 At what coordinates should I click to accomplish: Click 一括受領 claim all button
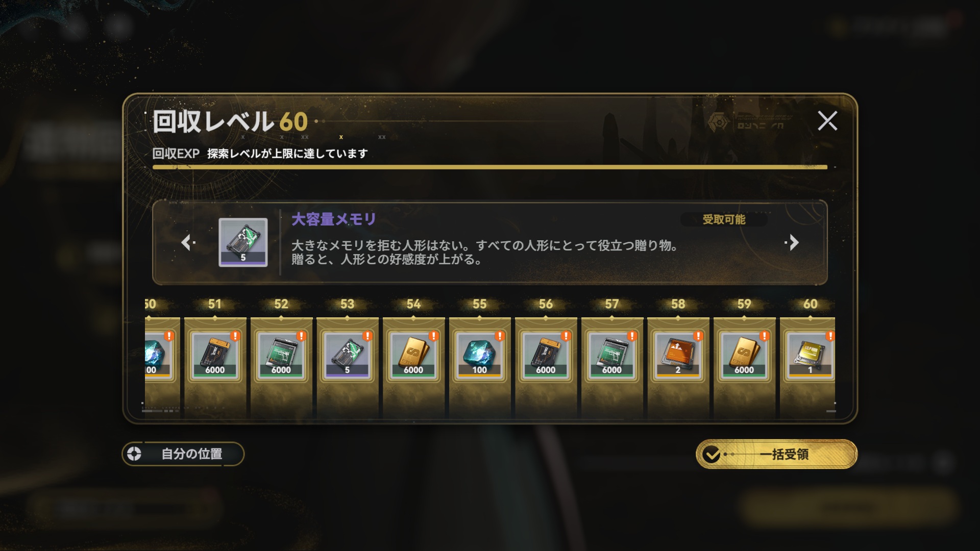(x=776, y=454)
